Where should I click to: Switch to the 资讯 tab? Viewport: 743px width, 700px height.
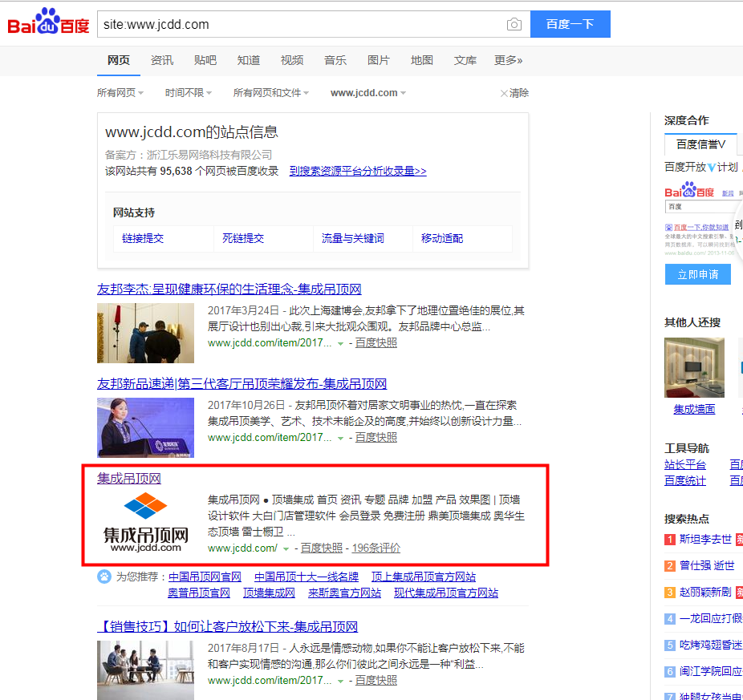tap(162, 60)
